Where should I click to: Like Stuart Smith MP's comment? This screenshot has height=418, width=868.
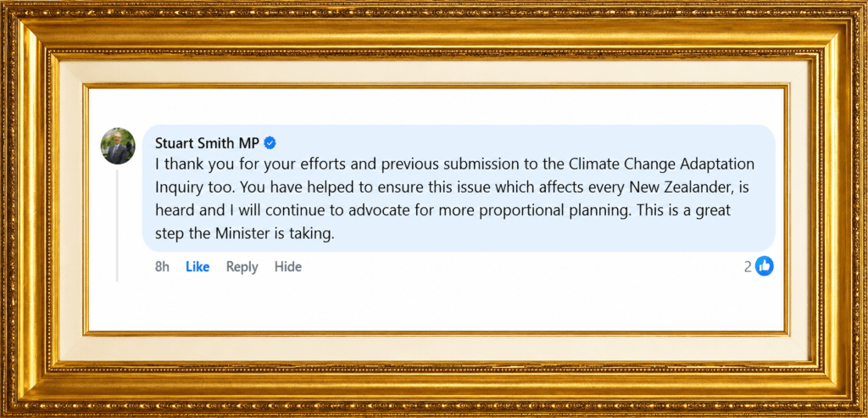pos(197,267)
